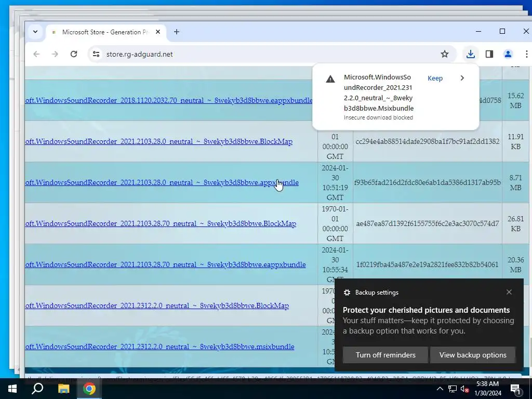Click the network icon in system tray
The height and width of the screenshot is (399, 532).
[453, 389]
